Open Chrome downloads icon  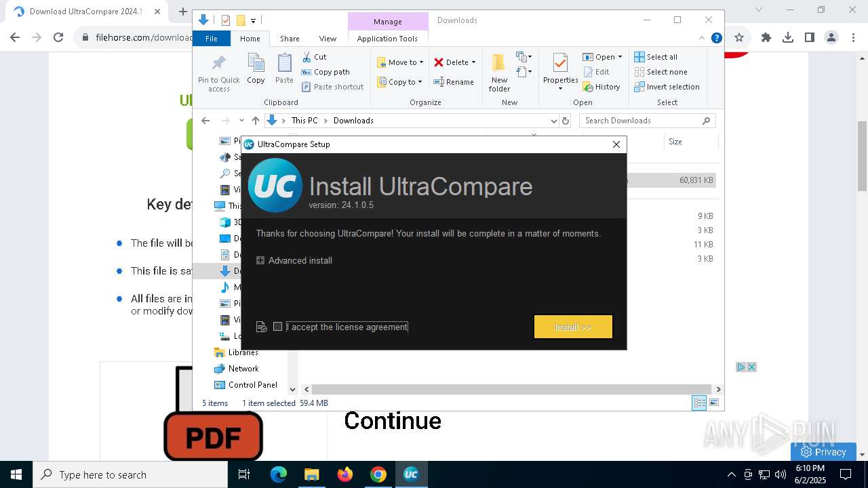[x=787, y=38]
